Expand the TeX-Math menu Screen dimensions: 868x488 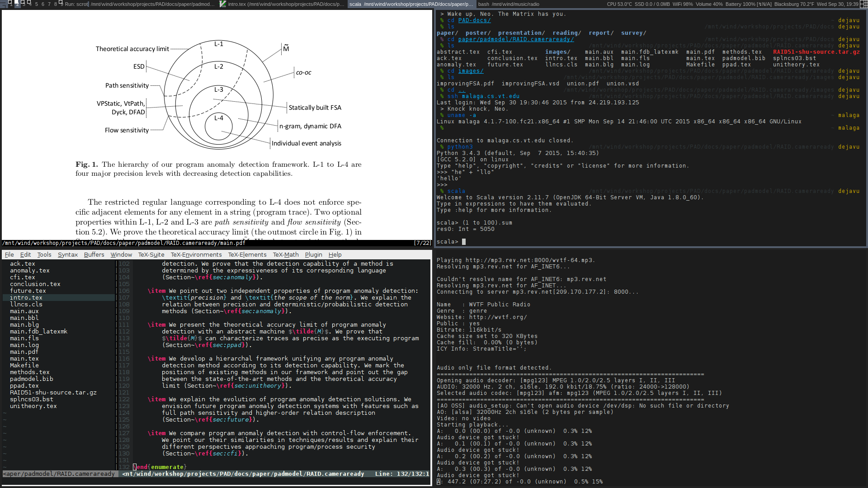coord(285,255)
